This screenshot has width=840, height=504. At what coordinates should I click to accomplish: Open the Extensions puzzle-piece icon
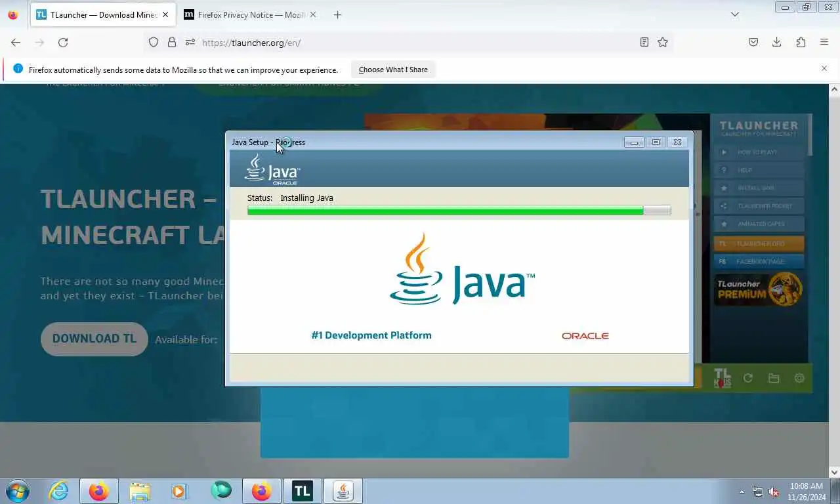point(801,42)
